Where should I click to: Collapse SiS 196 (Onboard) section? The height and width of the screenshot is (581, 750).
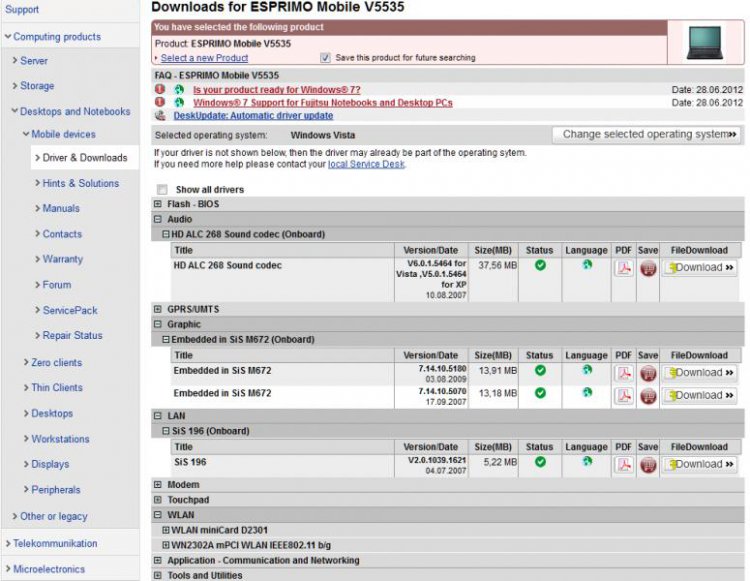165,431
